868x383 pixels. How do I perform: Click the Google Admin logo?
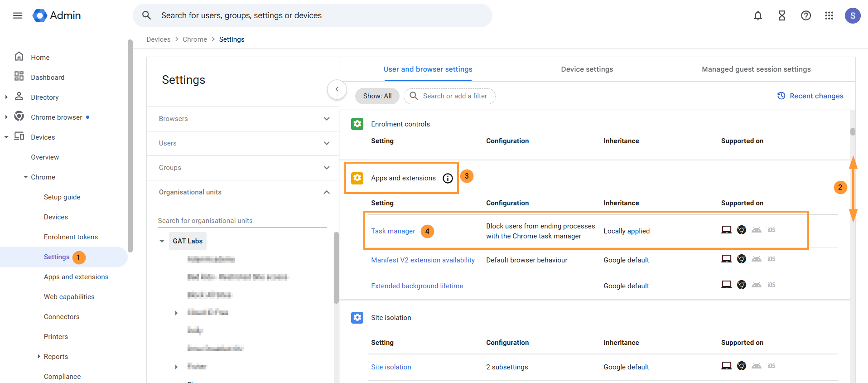[x=57, y=15]
